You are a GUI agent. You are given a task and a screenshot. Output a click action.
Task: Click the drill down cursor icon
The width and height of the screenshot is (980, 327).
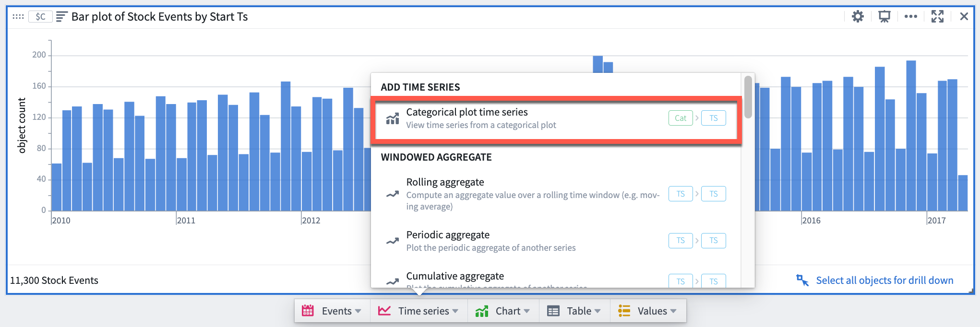point(802,280)
